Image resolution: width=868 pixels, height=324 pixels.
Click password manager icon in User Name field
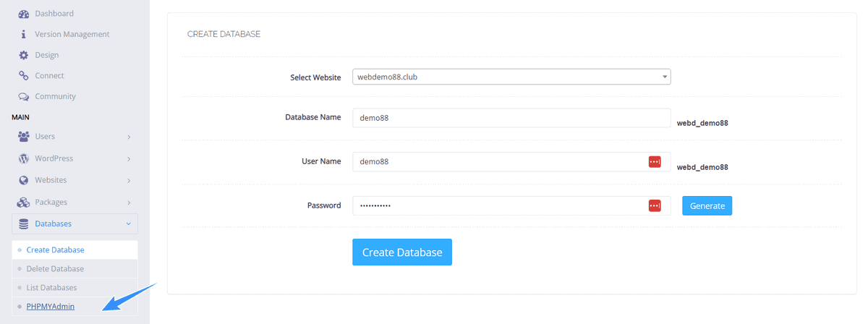[x=655, y=162]
